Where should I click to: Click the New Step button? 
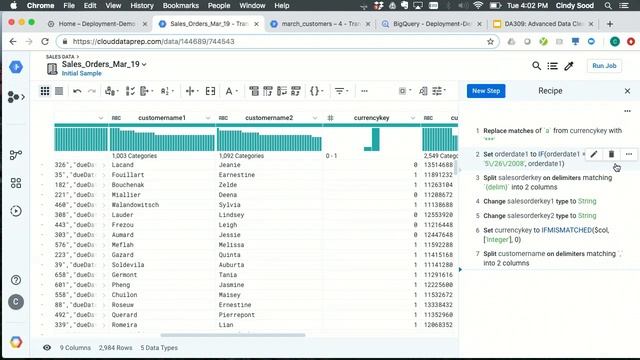click(x=486, y=91)
